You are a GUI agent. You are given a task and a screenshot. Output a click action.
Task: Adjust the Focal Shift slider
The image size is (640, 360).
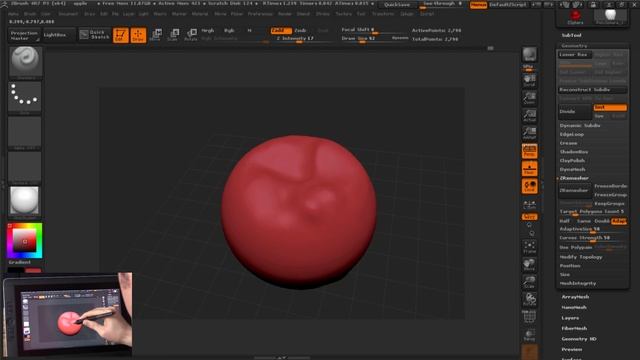[371, 30]
